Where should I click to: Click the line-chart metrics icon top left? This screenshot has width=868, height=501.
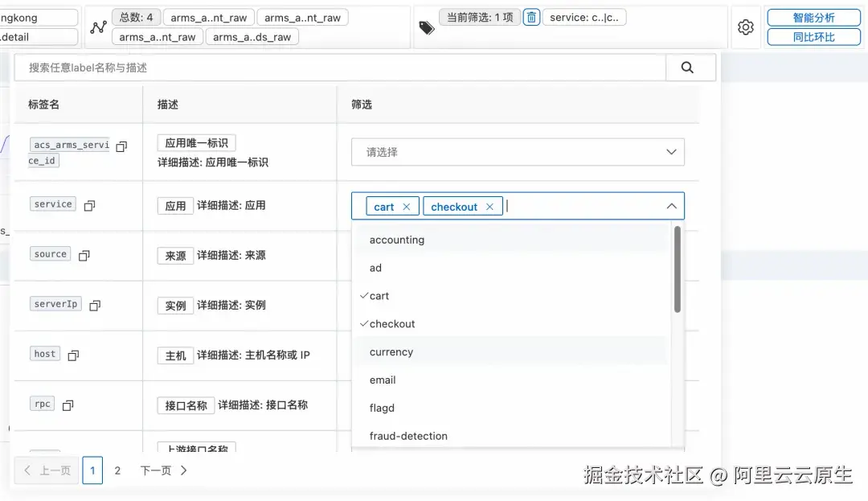pos(98,27)
